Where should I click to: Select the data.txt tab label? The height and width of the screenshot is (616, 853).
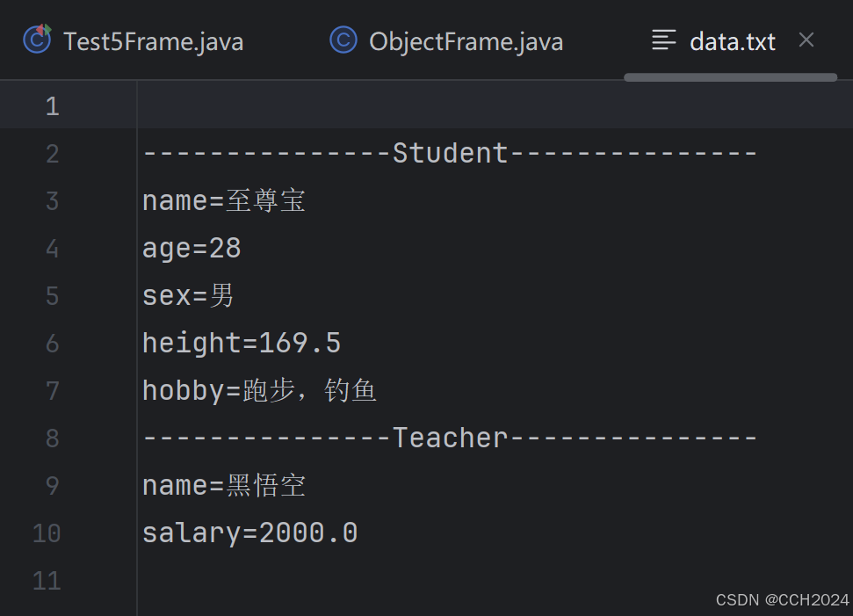(733, 41)
